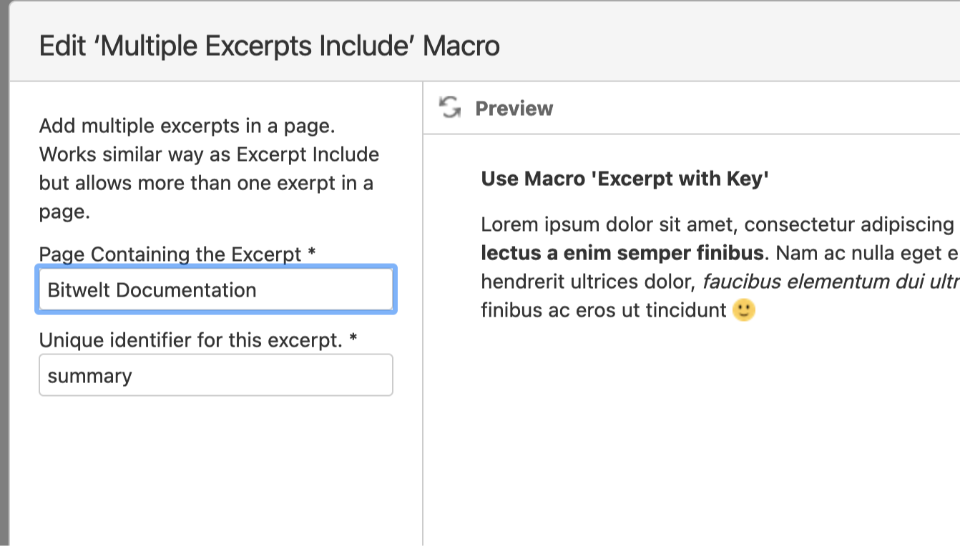Click the asterisk after 'Unique identifier for this excerpt.'

(354, 340)
